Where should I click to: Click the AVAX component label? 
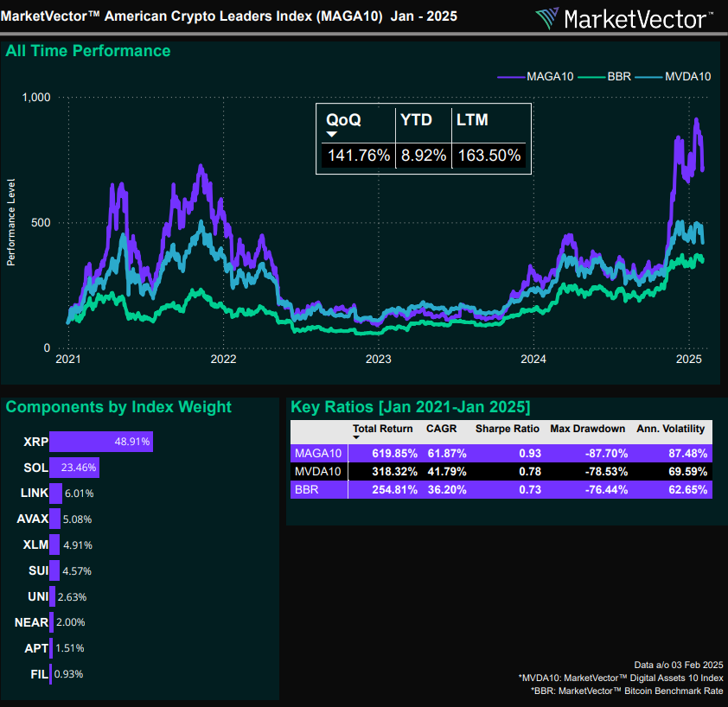pyautogui.click(x=33, y=519)
